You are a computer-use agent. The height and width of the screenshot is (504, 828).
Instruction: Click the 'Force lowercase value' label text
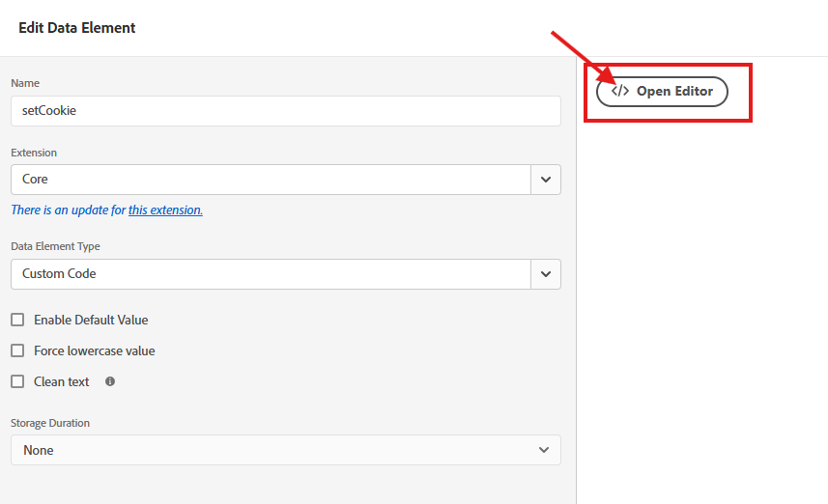[x=95, y=350]
